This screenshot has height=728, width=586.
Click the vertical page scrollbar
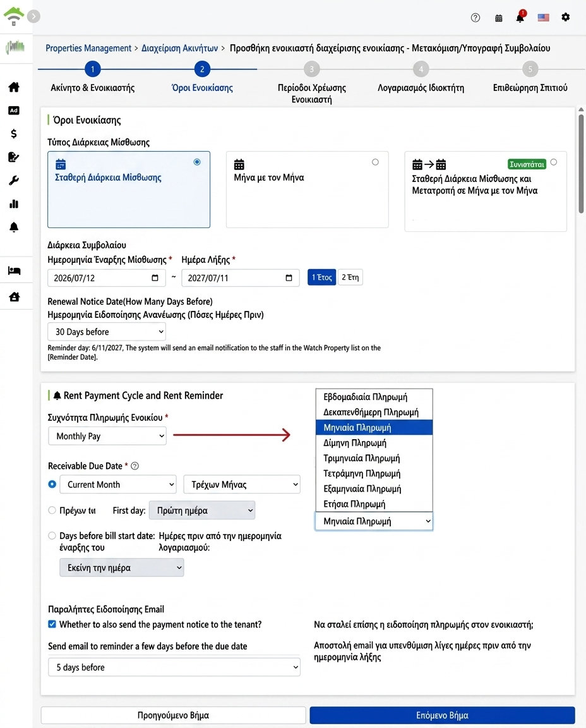581,164
